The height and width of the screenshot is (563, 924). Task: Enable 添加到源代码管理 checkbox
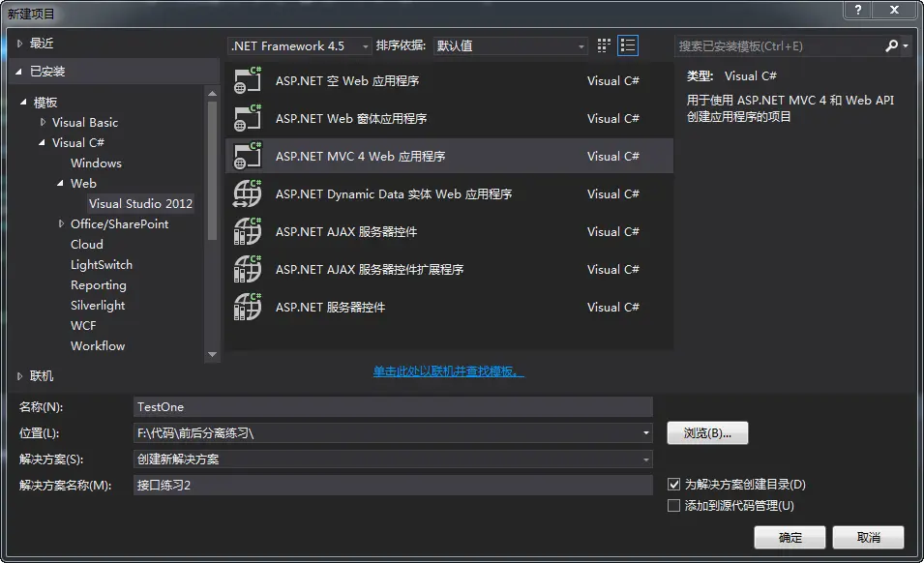(x=673, y=505)
